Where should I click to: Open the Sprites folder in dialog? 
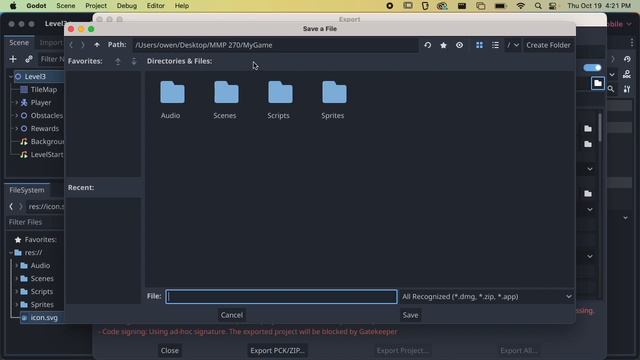(333, 100)
